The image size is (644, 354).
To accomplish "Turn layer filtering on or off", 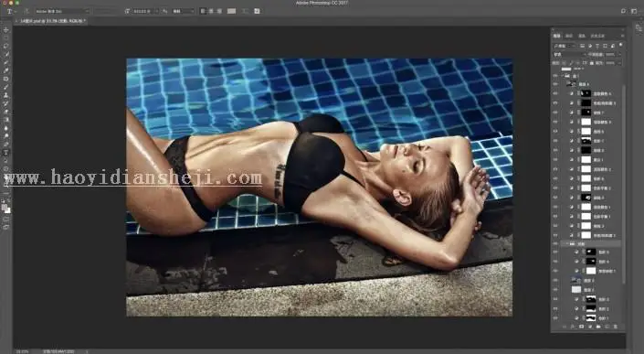I will pos(620,45).
